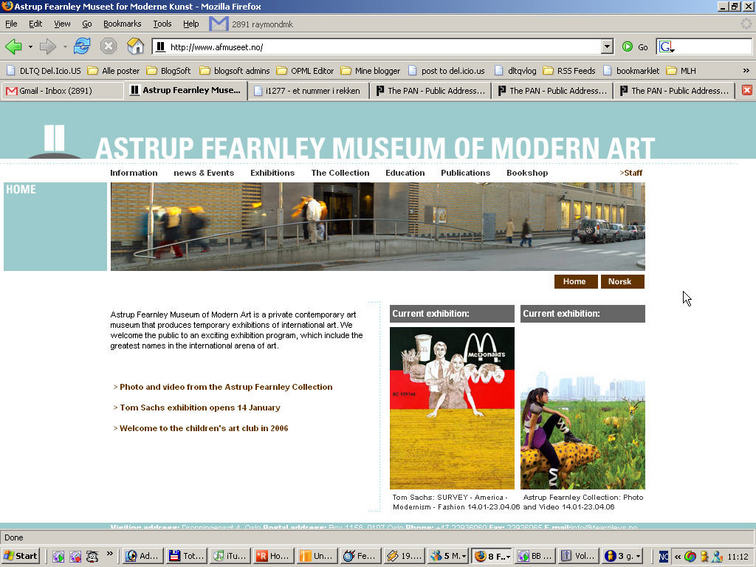Open the Bookmarks menu

tap(122, 24)
